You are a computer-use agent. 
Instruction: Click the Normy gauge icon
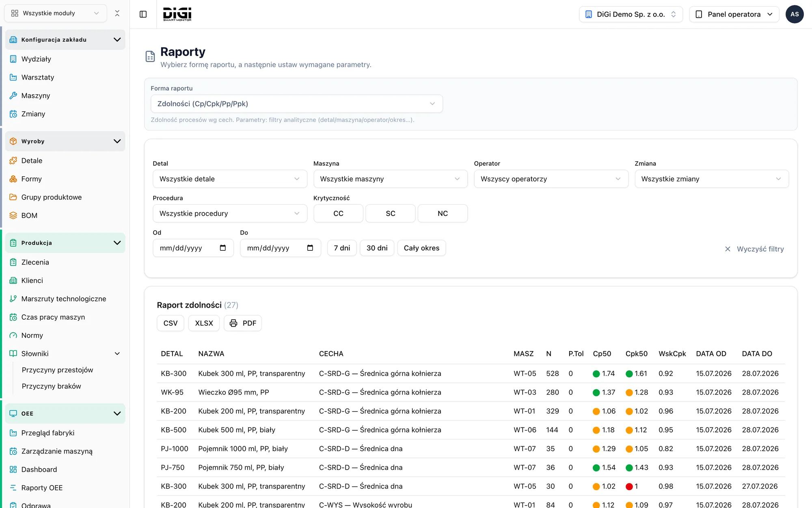[x=13, y=335]
